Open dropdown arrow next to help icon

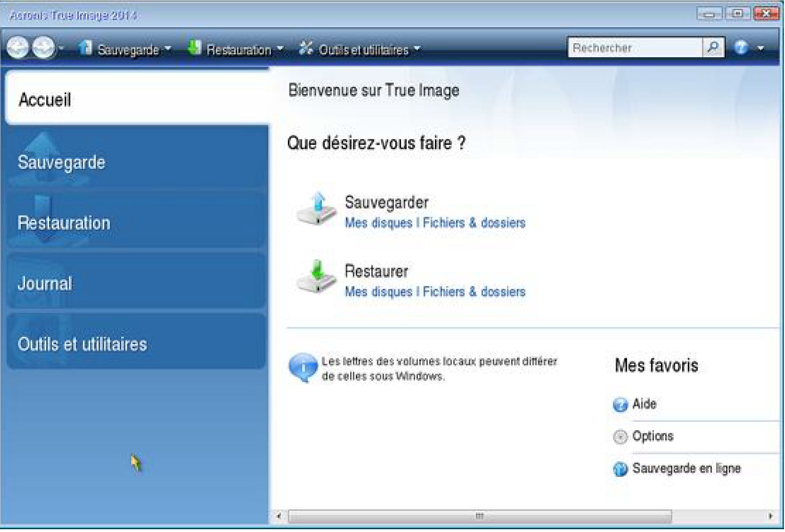pos(761,48)
